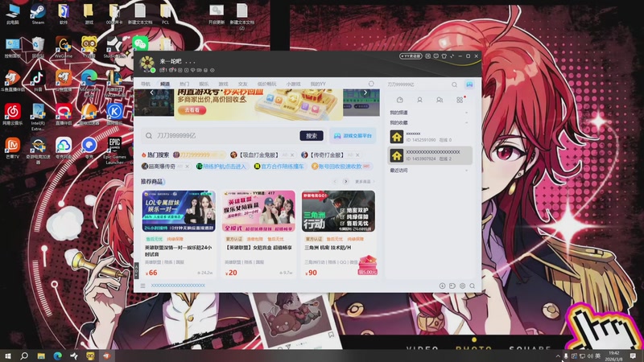Open the LOL专属甜妹 product thumbnail
Screen dimensions: 644x362
click(179, 211)
